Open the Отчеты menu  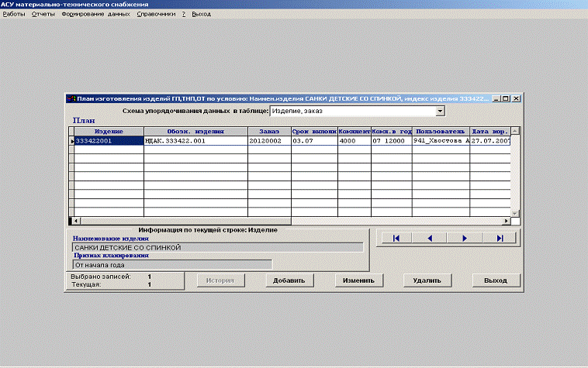pyautogui.click(x=43, y=15)
